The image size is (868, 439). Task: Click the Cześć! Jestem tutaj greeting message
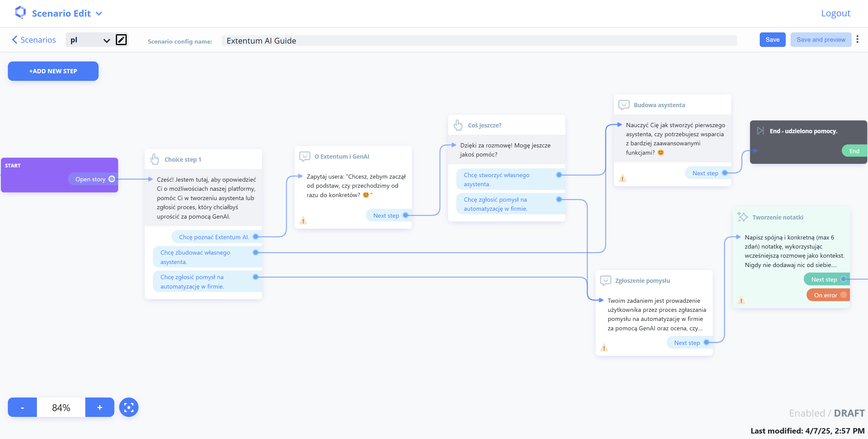tap(206, 198)
